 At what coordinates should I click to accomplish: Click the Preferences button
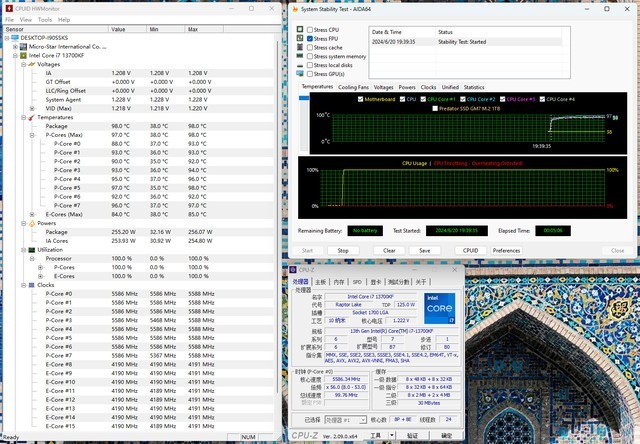click(x=506, y=250)
